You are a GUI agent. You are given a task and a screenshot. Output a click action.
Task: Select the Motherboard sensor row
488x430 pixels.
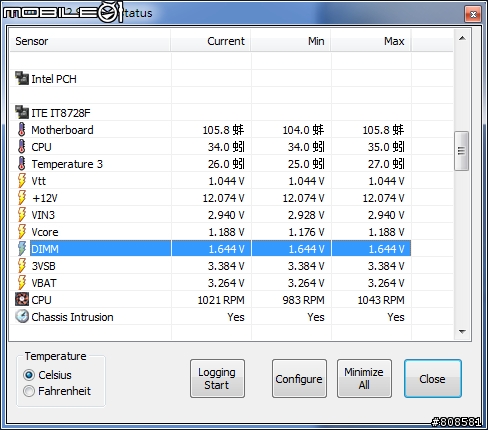tap(211, 130)
